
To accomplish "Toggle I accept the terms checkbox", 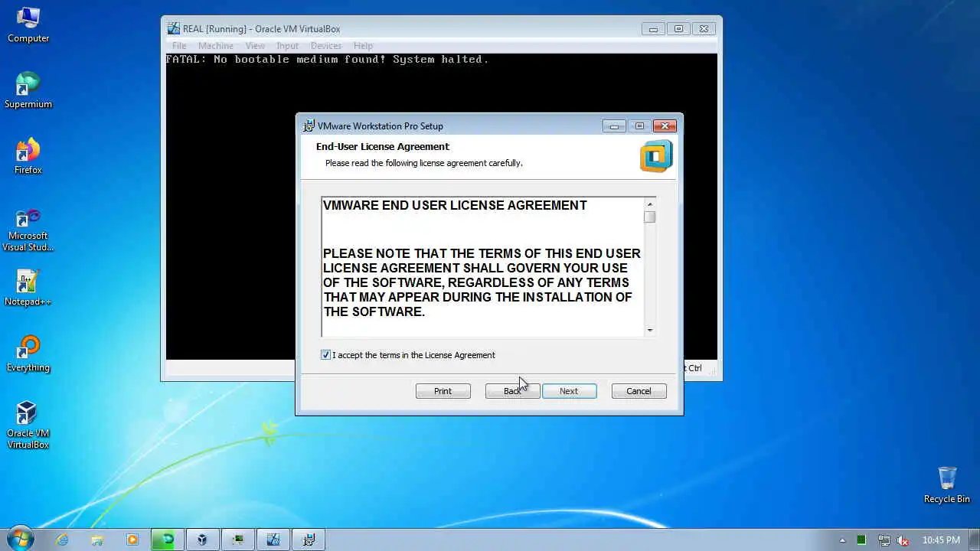I will pos(326,355).
